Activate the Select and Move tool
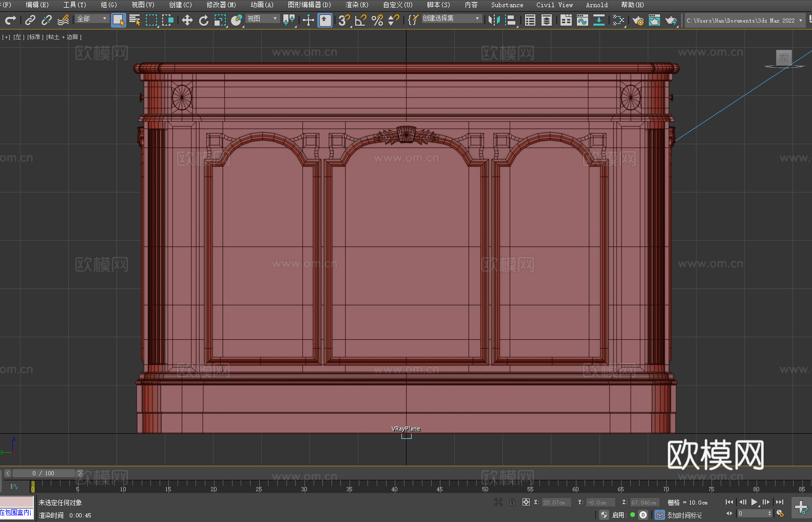This screenshot has height=522, width=812. point(187,20)
